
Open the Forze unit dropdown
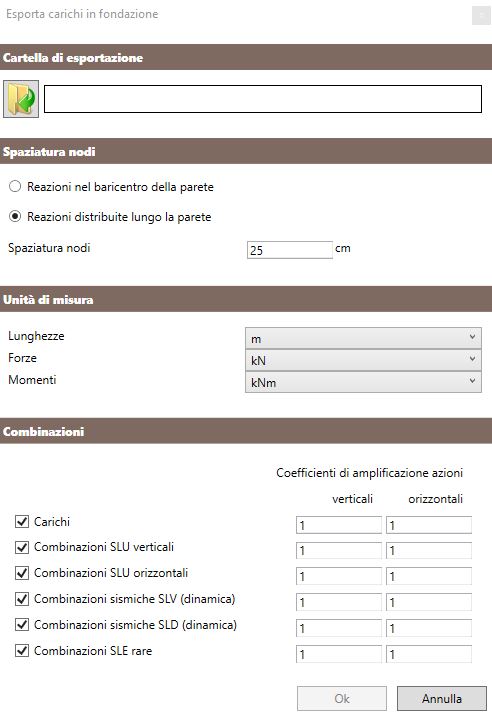pyautogui.click(x=363, y=360)
